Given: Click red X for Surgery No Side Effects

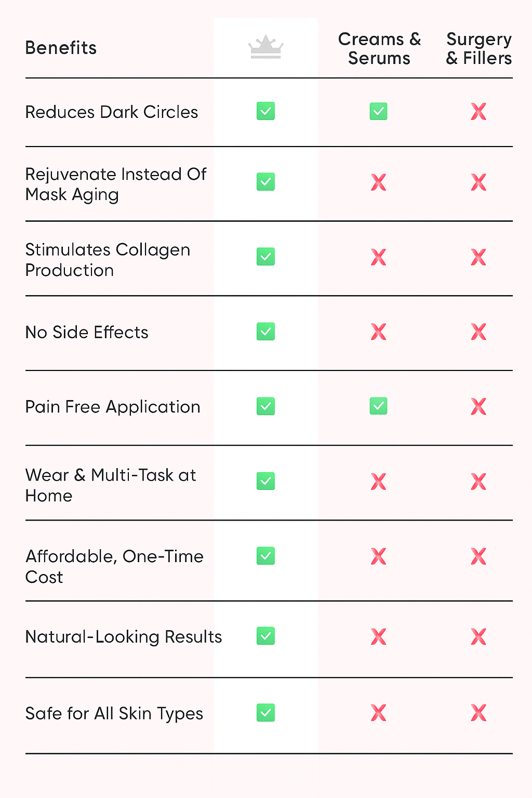Looking at the screenshot, I should (478, 331).
